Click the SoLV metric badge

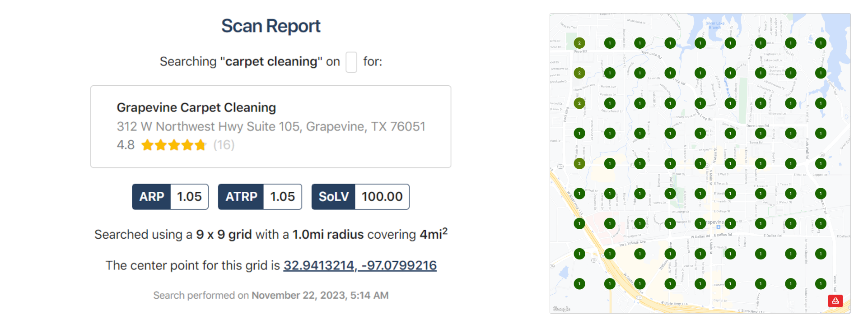[x=334, y=197]
